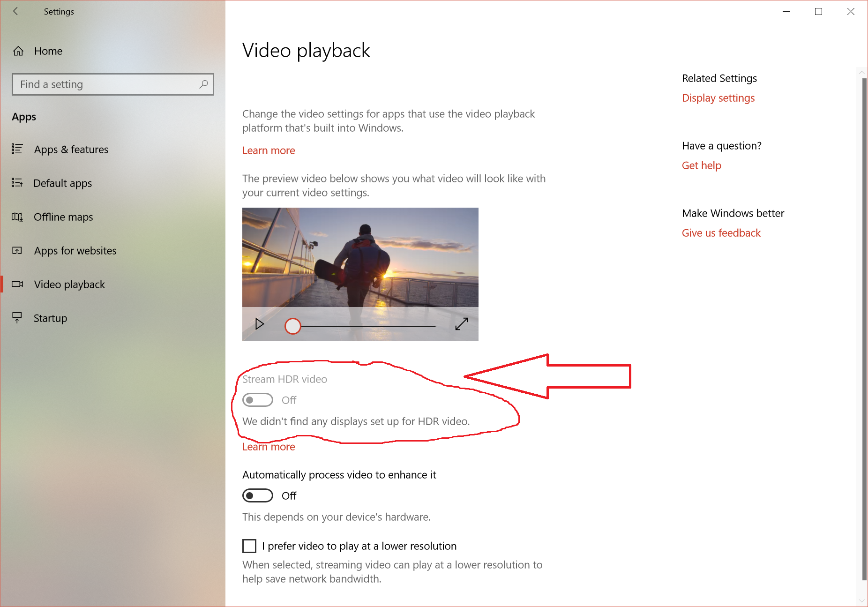Click the back arrow in Settings

17,11
